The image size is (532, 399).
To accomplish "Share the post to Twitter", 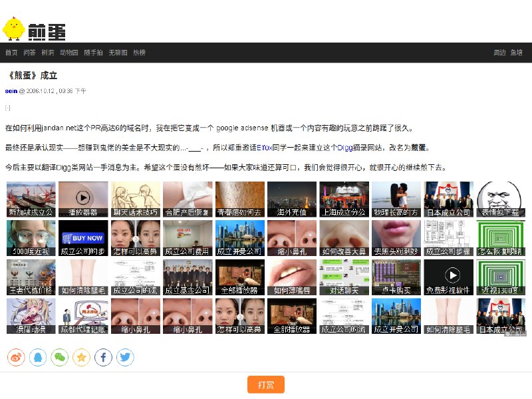I will [x=125, y=357].
